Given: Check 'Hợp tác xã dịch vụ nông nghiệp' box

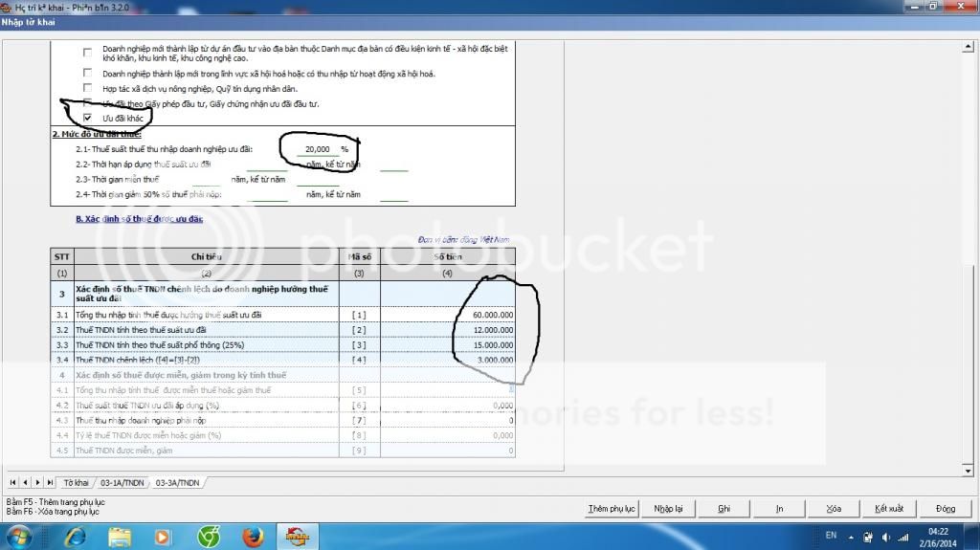Looking at the screenshot, I should [88, 88].
